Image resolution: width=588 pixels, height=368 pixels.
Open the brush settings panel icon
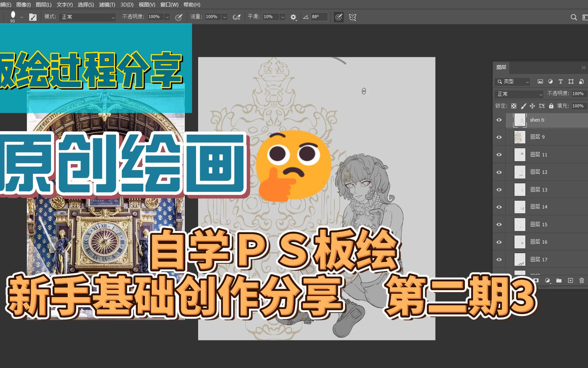33,17
